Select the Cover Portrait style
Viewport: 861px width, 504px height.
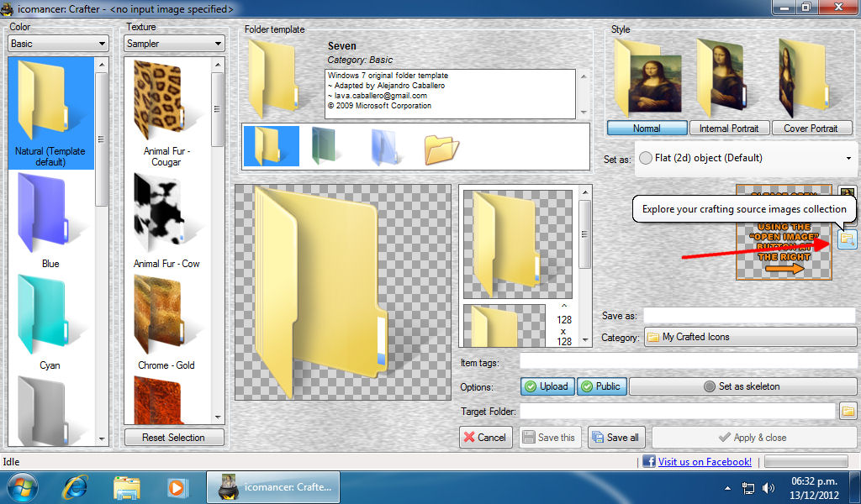pyautogui.click(x=811, y=129)
